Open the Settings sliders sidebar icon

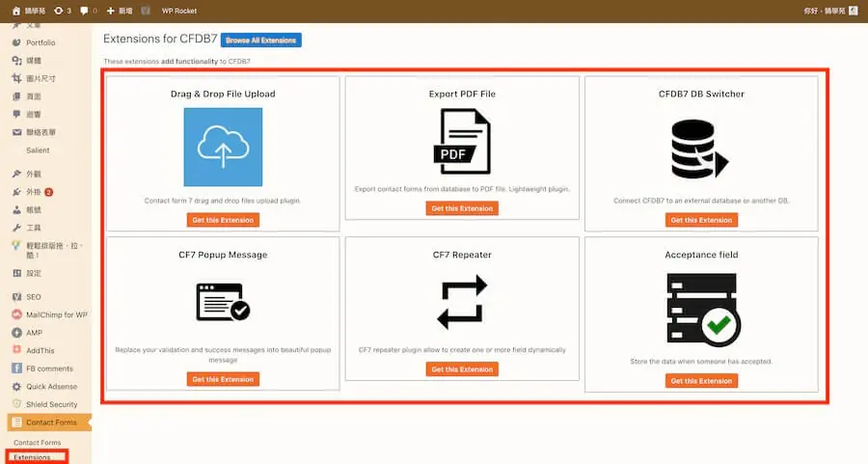16,273
